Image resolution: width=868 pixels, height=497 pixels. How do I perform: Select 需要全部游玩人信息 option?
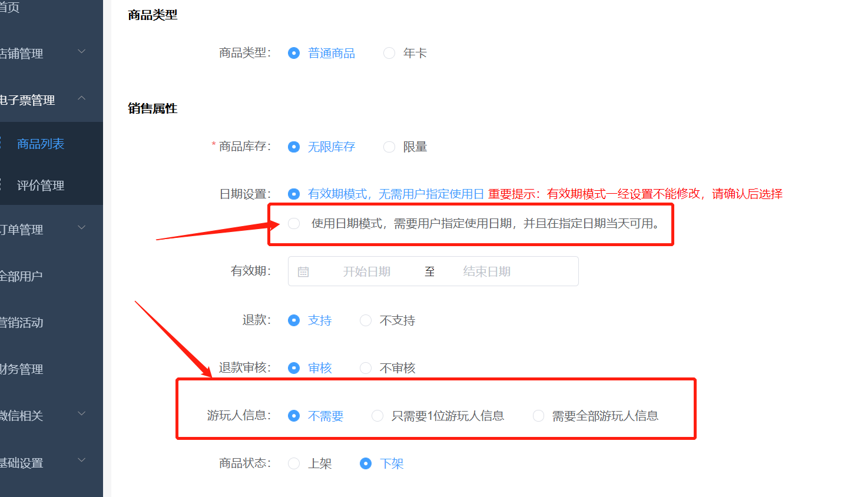pyautogui.click(x=538, y=416)
